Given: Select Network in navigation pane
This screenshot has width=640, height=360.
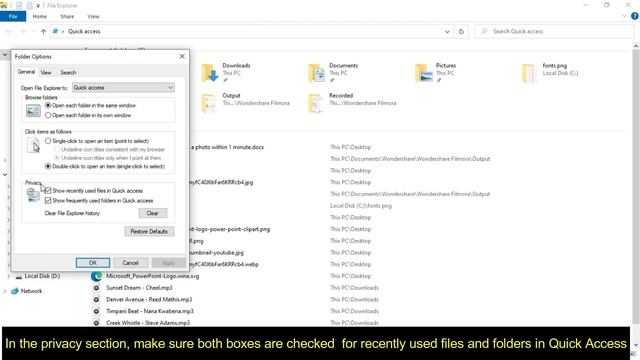Looking at the screenshot, I should [x=31, y=291].
